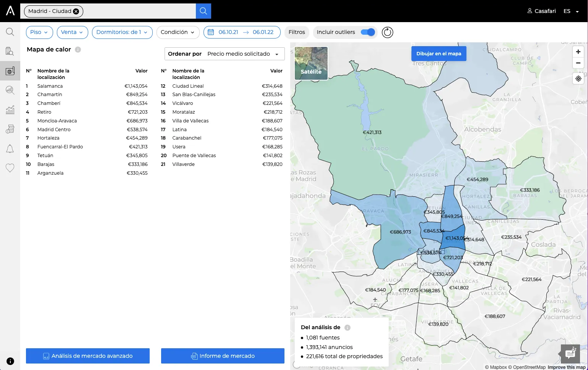Click the Casafari logo icon

pos(10,11)
